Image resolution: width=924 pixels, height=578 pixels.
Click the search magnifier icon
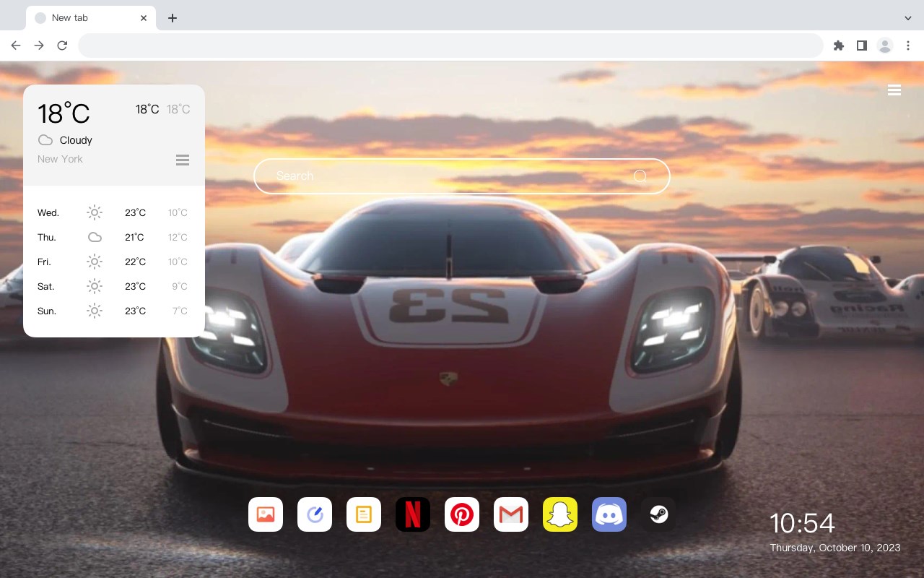(640, 176)
